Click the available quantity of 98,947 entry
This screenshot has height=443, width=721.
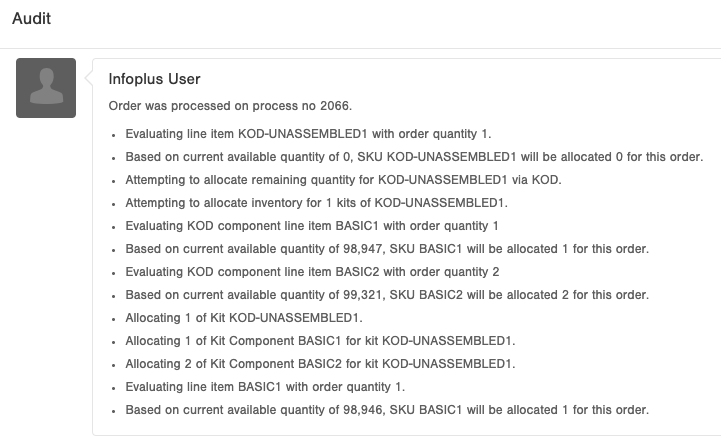click(x=387, y=249)
